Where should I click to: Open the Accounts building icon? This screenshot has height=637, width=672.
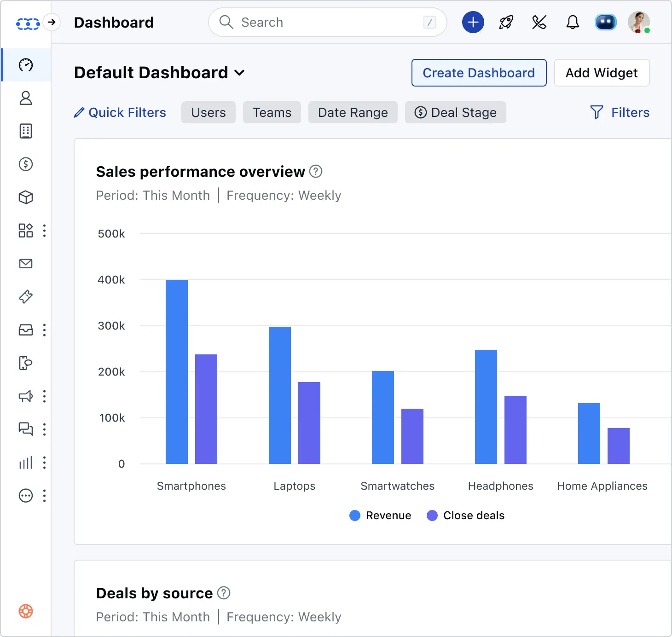coord(26,131)
